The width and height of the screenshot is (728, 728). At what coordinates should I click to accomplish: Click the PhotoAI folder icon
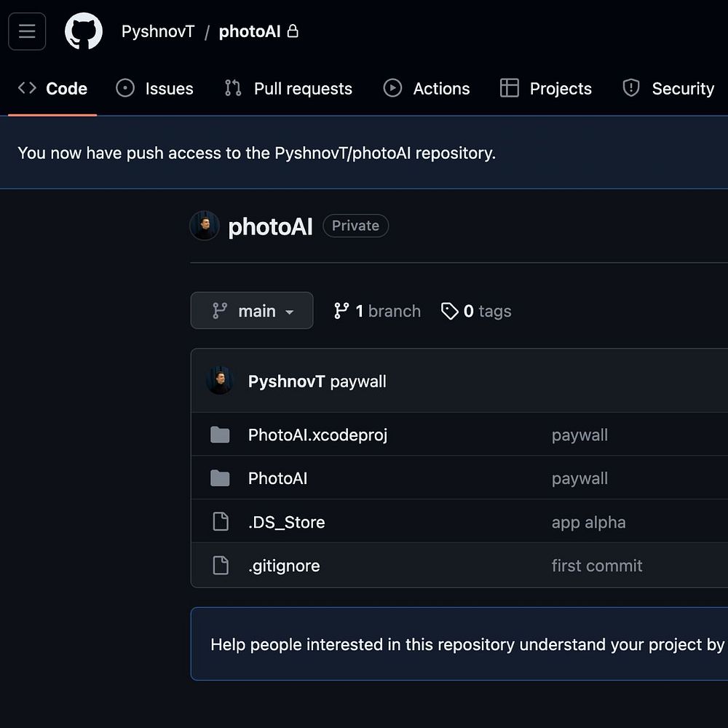tap(220, 478)
